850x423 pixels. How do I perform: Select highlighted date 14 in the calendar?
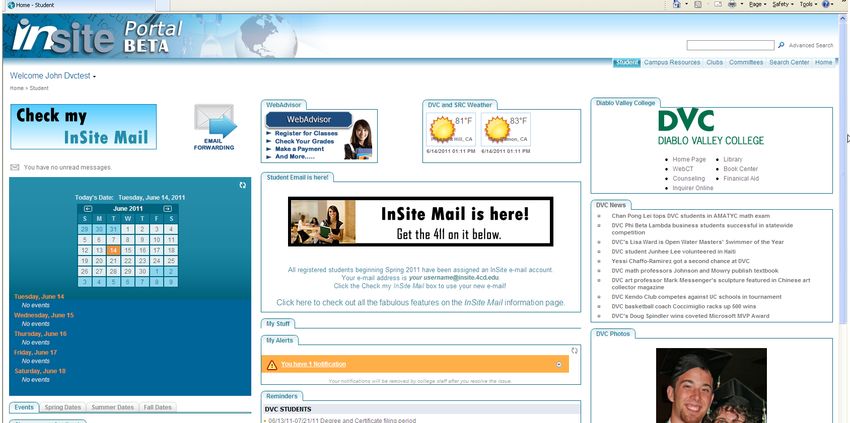click(113, 251)
